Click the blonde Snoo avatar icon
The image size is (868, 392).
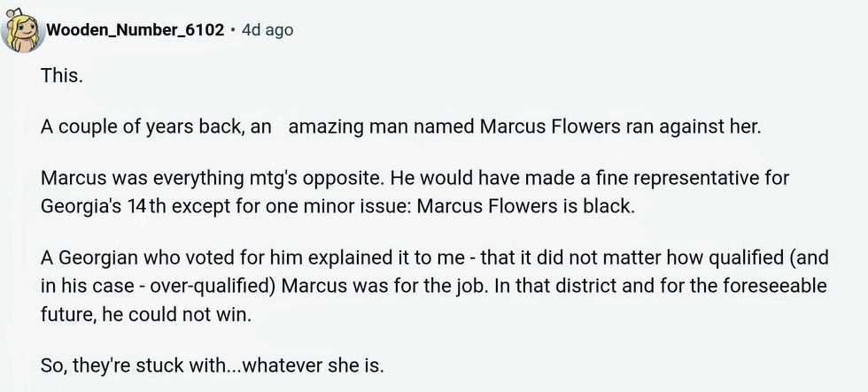(22, 31)
